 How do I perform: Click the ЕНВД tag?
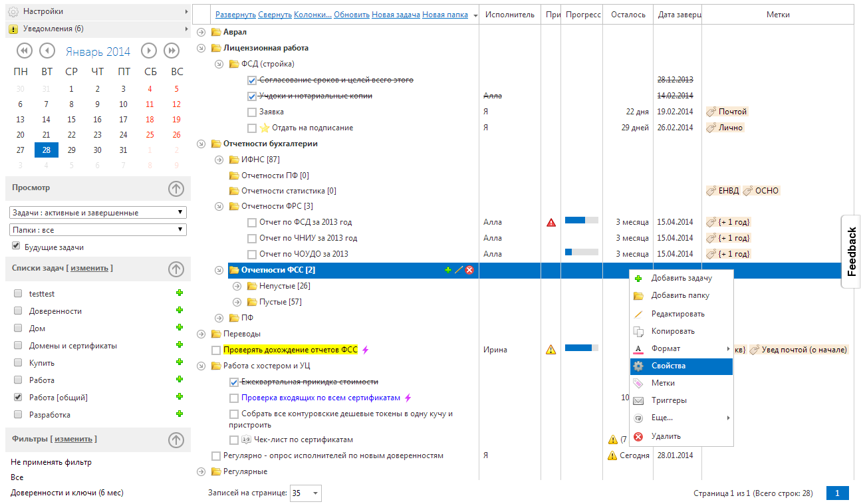click(723, 191)
